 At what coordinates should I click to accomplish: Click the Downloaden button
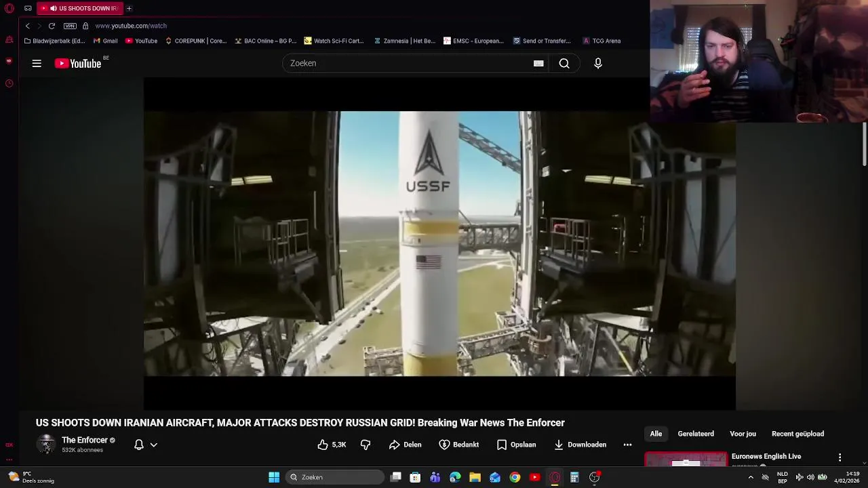580,445
